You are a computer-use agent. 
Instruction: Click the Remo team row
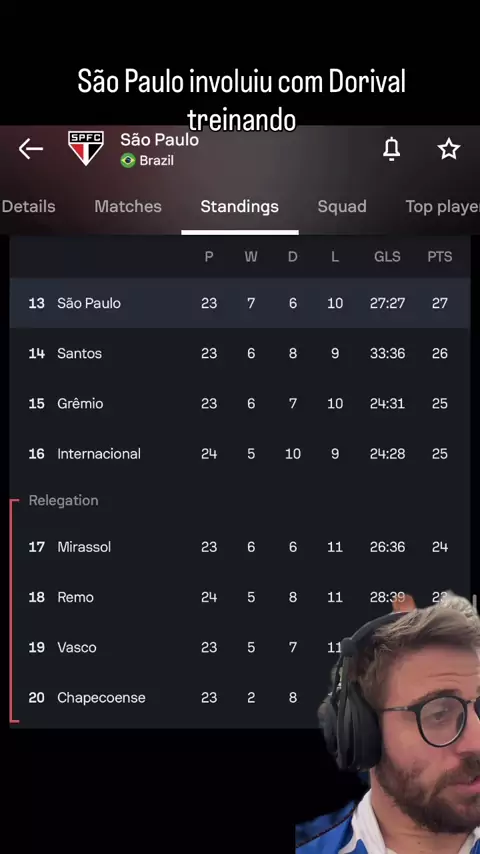(x=240, y=597)
